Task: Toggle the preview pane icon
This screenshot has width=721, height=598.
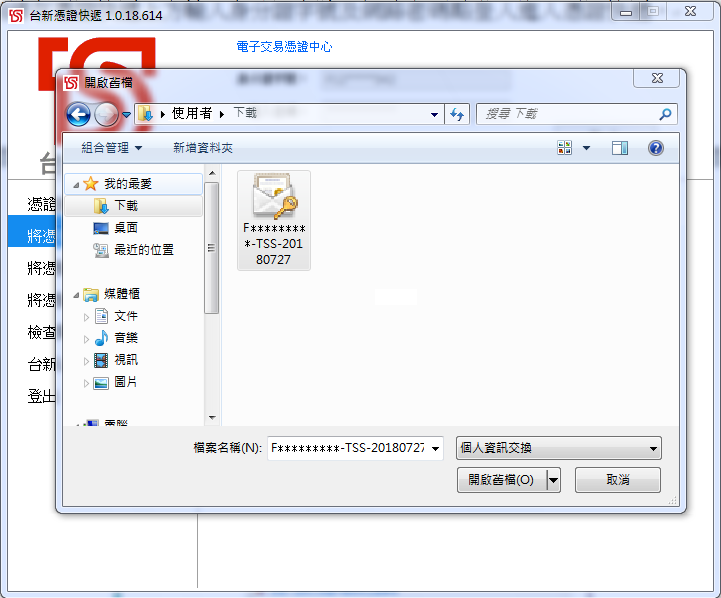Action: point(620,148)
